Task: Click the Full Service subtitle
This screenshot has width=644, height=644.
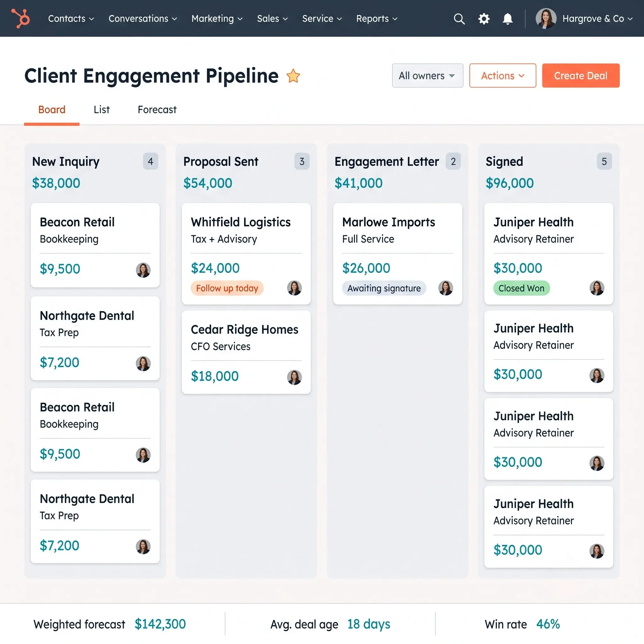Action: 368,239
